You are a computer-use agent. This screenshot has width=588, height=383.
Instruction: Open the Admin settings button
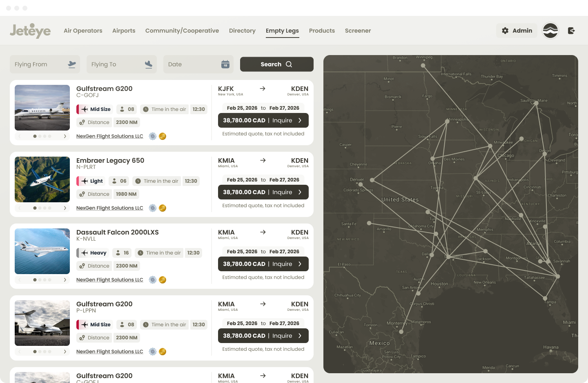(517, 31)
